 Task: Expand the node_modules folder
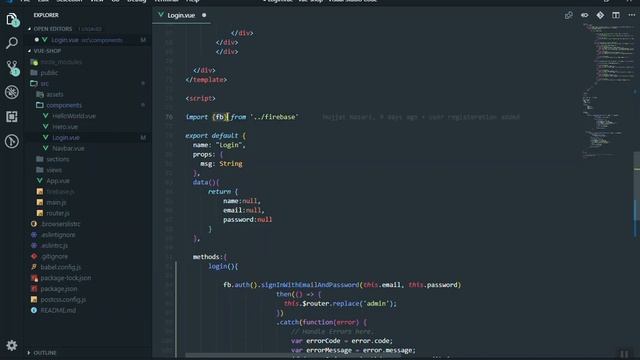click(61, 62)
